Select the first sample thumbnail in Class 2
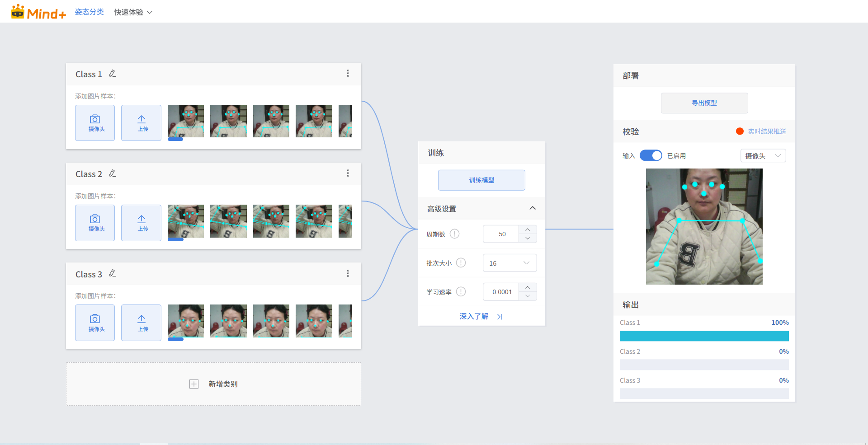Image resolution: width=868 pixels, height=445 pixels. 185,221
